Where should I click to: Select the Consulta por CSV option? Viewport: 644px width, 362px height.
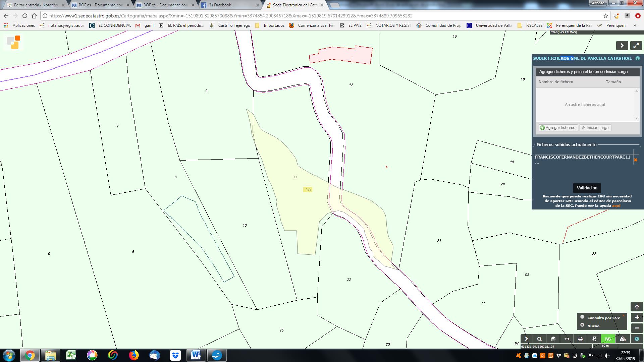(x=582, y=317)
